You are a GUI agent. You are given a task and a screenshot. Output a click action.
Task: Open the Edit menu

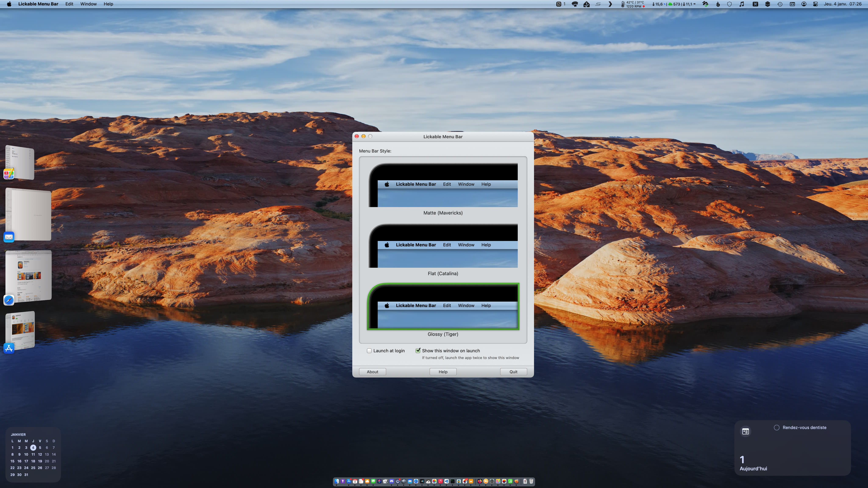click(x=69, y=4)
